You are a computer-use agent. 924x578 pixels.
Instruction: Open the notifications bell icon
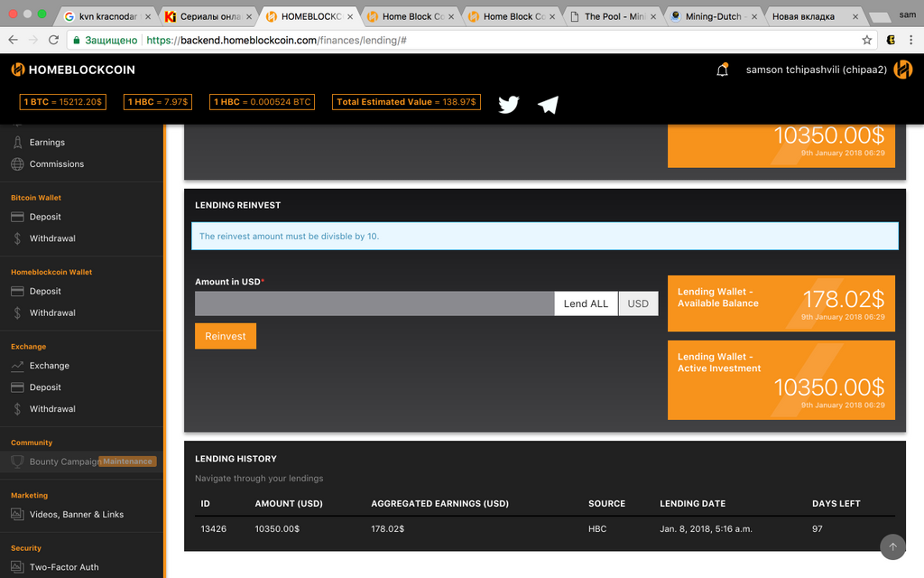[722, 70]
